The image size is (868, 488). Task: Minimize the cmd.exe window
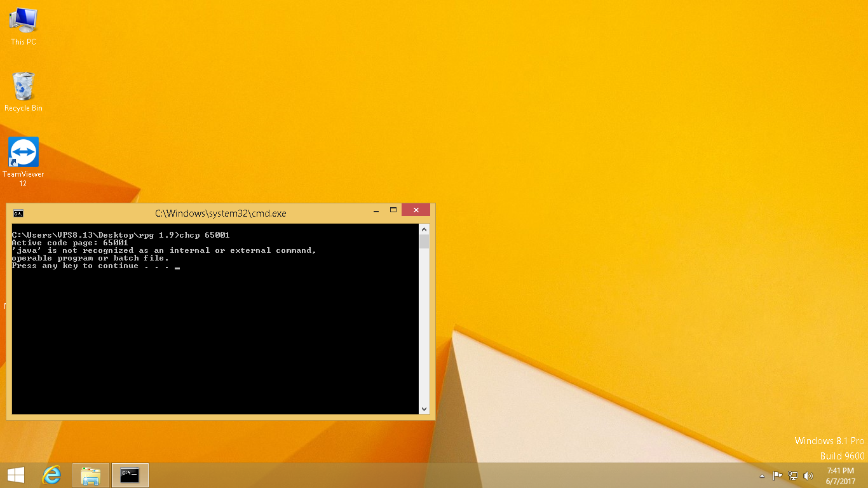pos(376,210)
